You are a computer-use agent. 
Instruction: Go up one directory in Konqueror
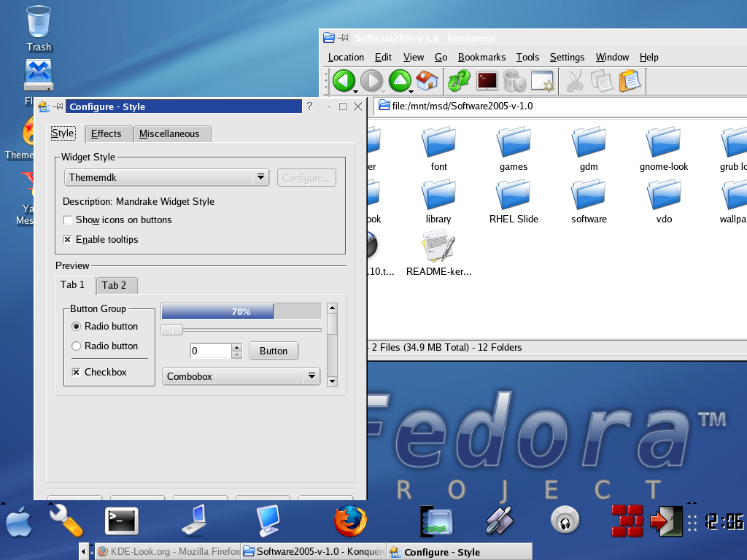click(400, 80)
